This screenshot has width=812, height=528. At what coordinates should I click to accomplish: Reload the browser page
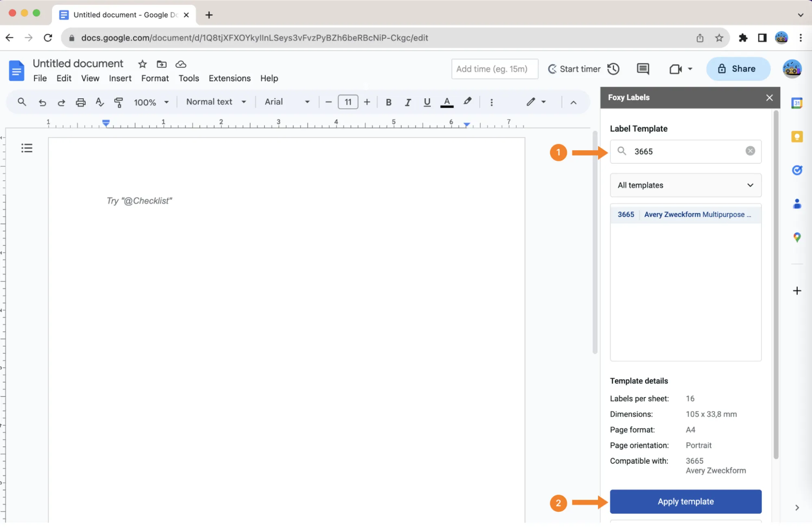pyautogui.click(x=48, y=38)
